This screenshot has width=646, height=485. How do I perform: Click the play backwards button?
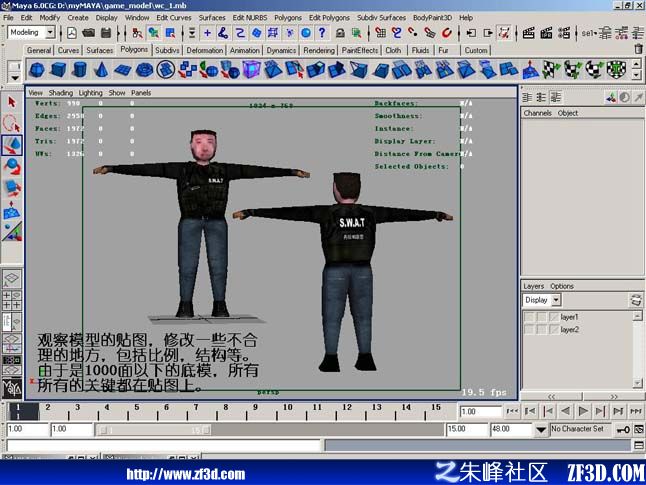point(566,411)
